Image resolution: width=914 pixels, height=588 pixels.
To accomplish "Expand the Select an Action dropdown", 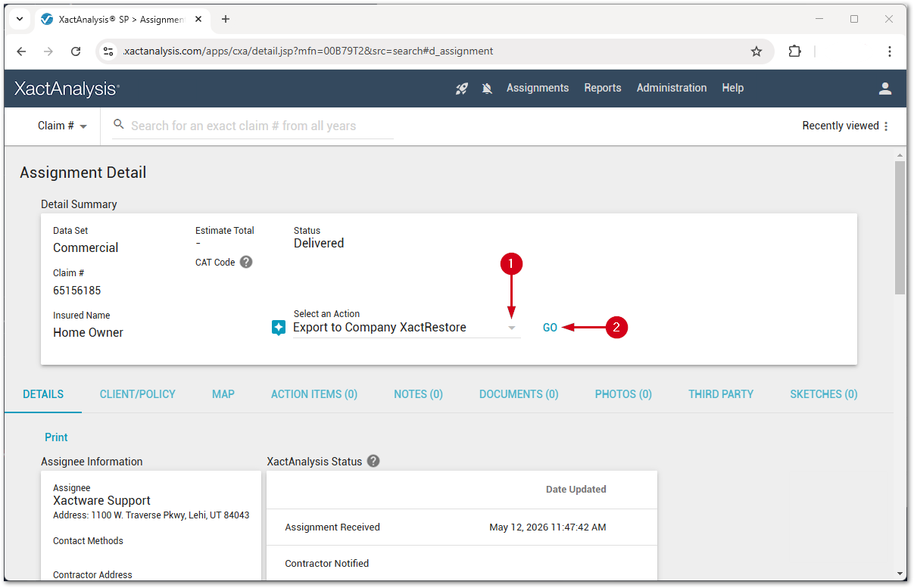I will coord(512,328).
